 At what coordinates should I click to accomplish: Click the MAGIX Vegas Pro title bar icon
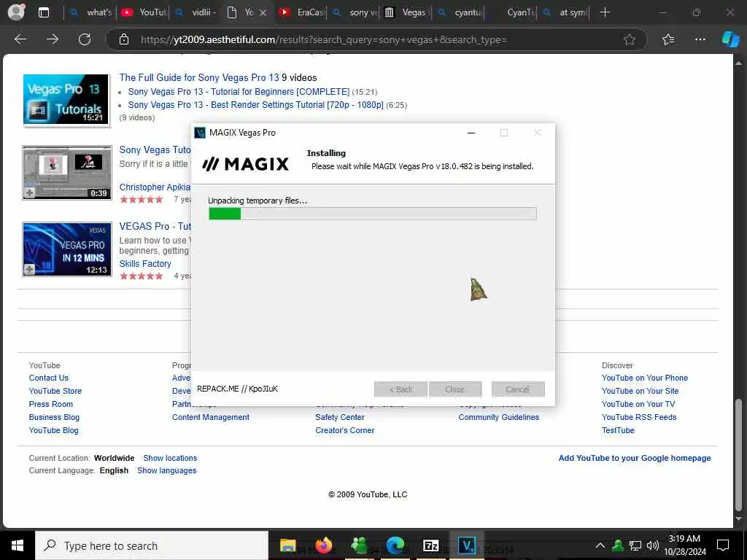click(200, 133)
